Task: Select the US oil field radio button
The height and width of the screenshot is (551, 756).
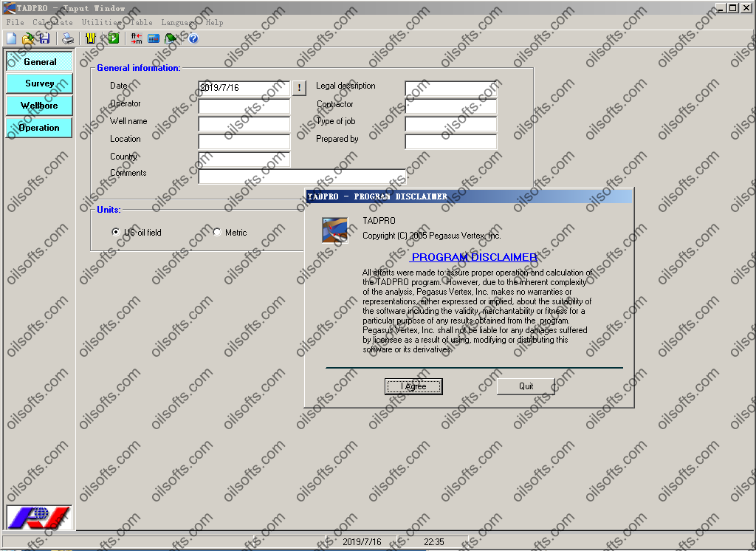Action: tap(116, 232)
